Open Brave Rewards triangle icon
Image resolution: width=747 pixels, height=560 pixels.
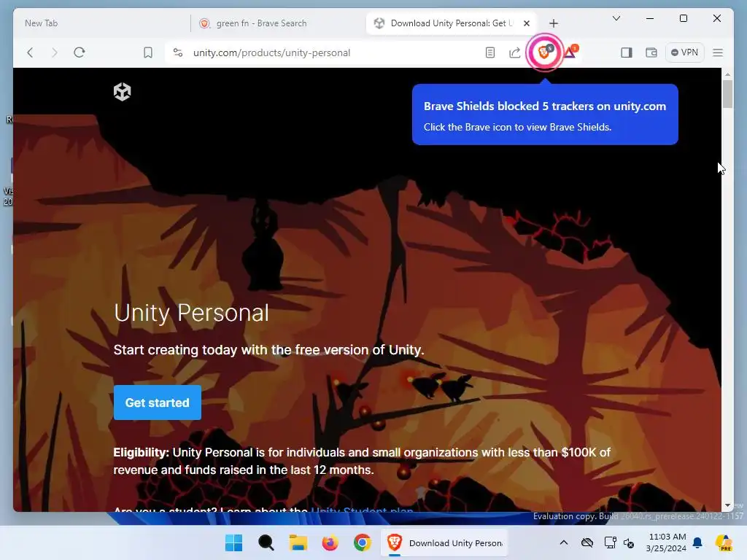[570, 52]
